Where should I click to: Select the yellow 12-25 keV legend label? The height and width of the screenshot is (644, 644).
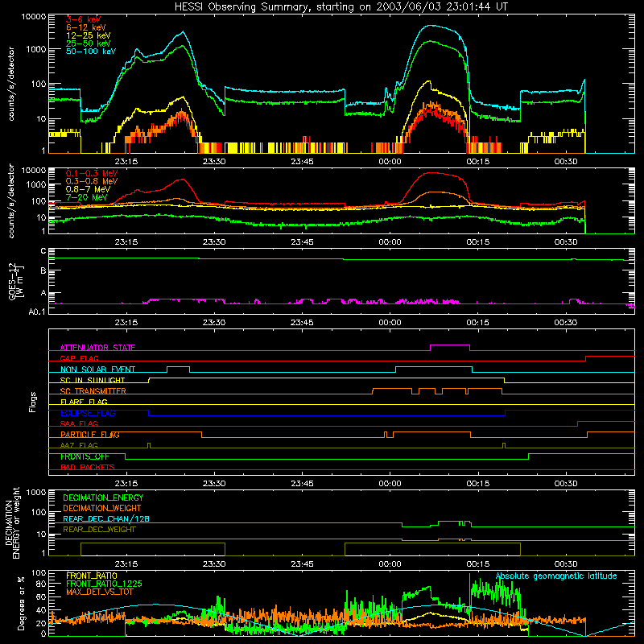coord(89,35)
